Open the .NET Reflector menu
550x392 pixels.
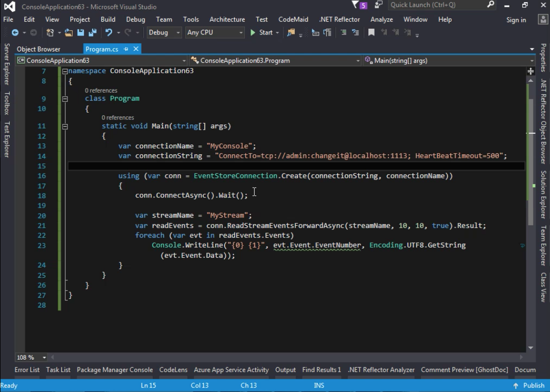339,20
